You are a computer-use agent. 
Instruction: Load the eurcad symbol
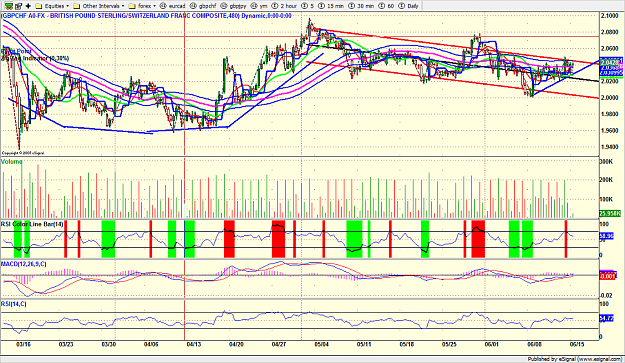click(173, 6)
